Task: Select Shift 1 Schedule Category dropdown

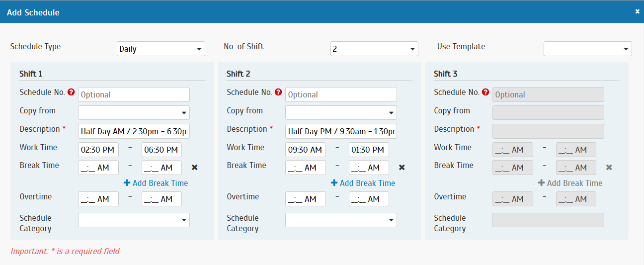Action: pos(134,220)
